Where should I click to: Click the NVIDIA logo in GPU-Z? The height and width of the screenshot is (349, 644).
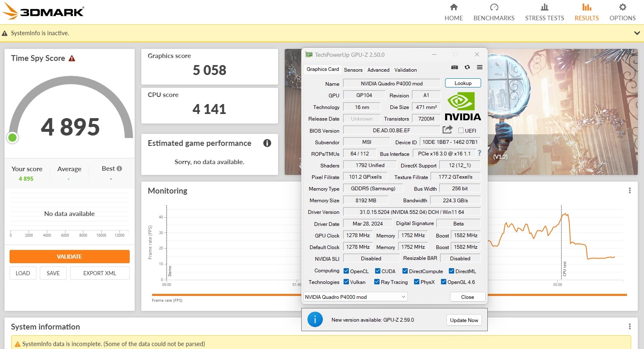pyautogui.click(x=462, y=107)
